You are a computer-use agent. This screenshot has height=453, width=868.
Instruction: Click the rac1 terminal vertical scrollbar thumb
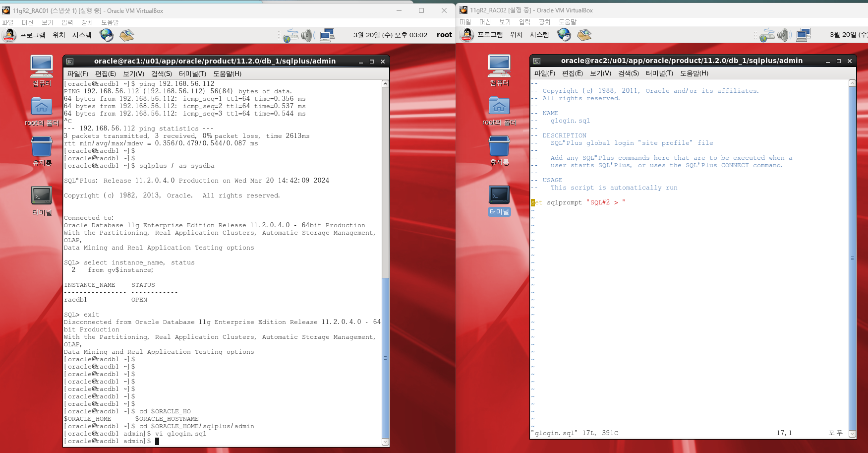tap(385, 358)
